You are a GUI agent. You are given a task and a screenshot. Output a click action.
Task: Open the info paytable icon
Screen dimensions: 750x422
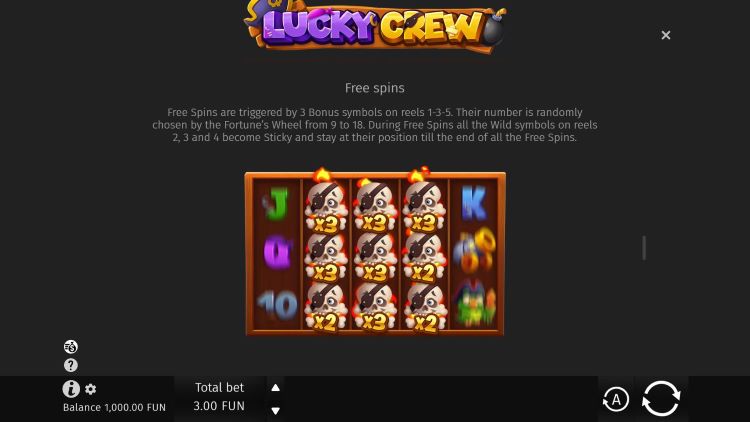71,389
